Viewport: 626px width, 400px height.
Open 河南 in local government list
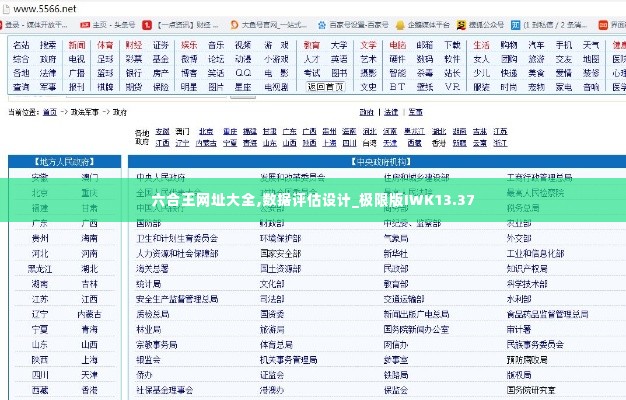coord(89,253)
